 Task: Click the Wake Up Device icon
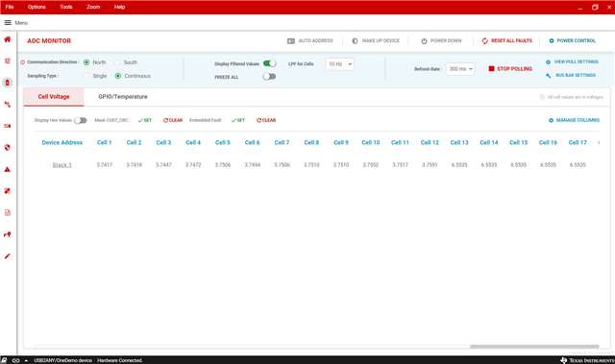click(355, 40)
